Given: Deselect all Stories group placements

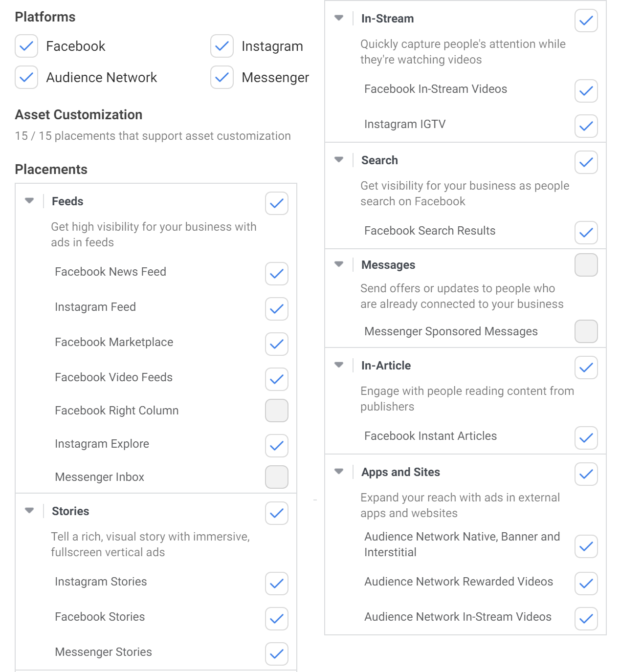Looking at the screenshot, I should point(277,513).
